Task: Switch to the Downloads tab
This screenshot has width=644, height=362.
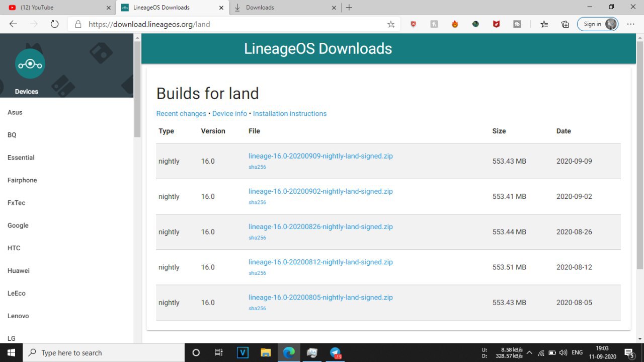Action: coord(285,8)
